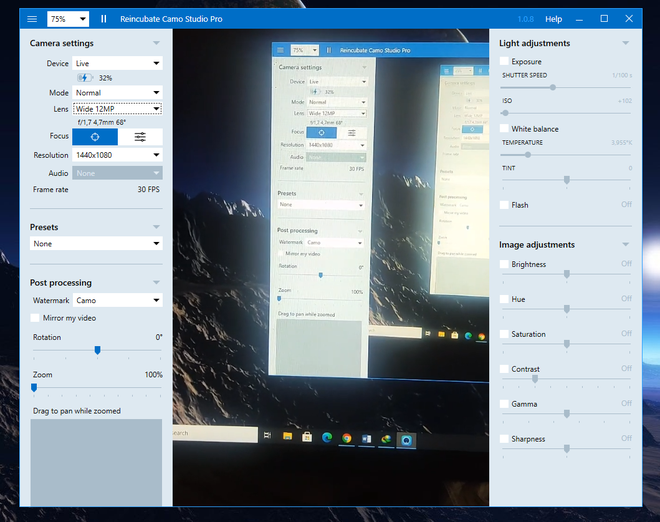Image resolution: width=660 pixels, height=522 pixels.
Task: Enable the Exposure checkbox
Action: click(x=504, y=61)
